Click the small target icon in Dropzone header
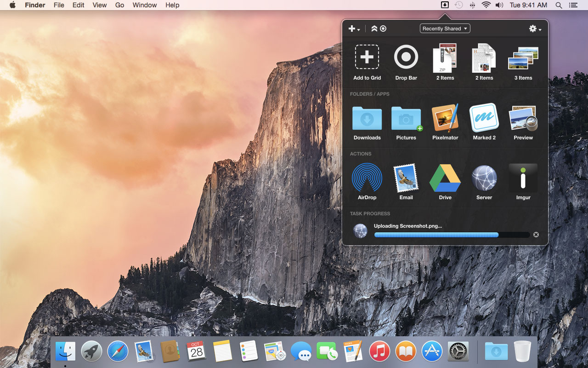Viewport: 588px width, 368px height. pos(383,29)
